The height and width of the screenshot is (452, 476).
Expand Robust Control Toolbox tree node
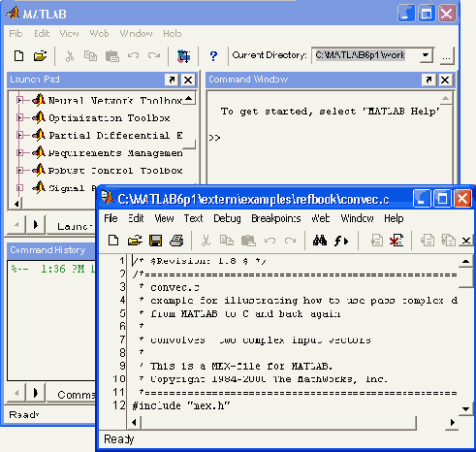point(19,171)
